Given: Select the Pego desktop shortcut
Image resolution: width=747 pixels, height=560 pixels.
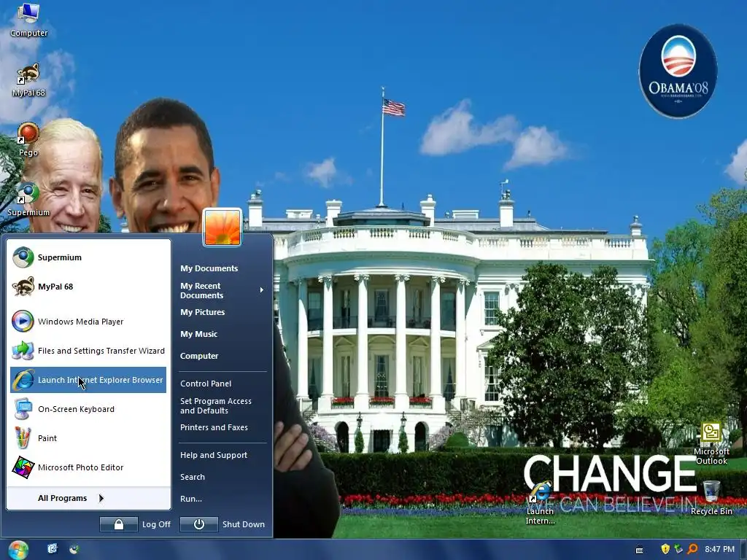Looking at the screenshot, I should [28, 139].
